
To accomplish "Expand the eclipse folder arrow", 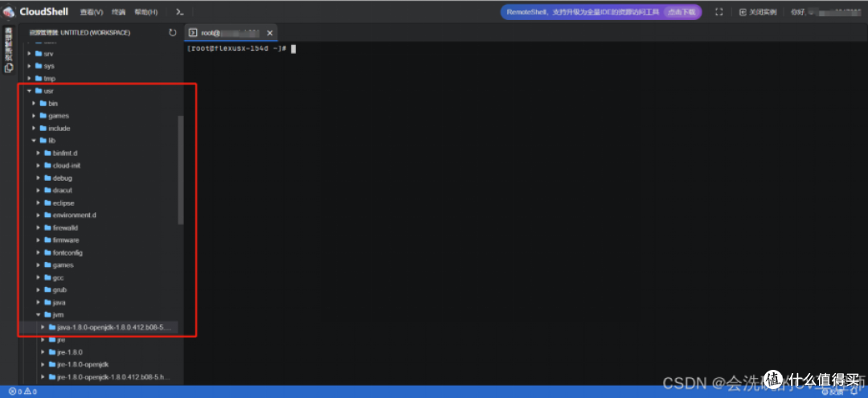I will pos(39,203).
